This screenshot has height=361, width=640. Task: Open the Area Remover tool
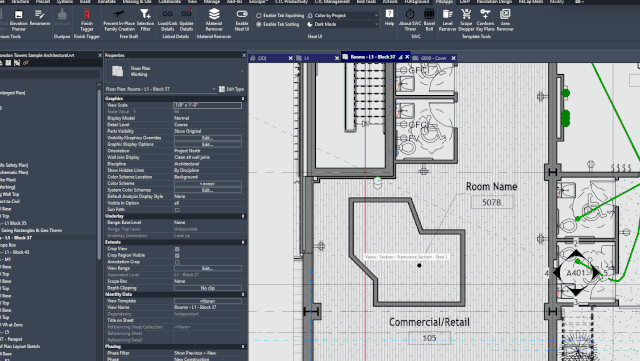coord(505,20)
